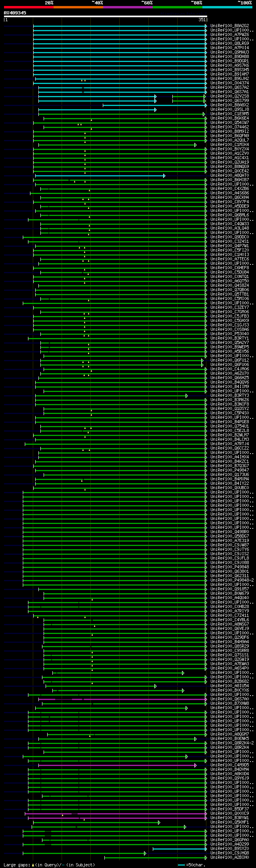This screenshot has width=256, height=868.
Task: Select the UniRef100_C5FI20 entry
Action: [230, 250]
